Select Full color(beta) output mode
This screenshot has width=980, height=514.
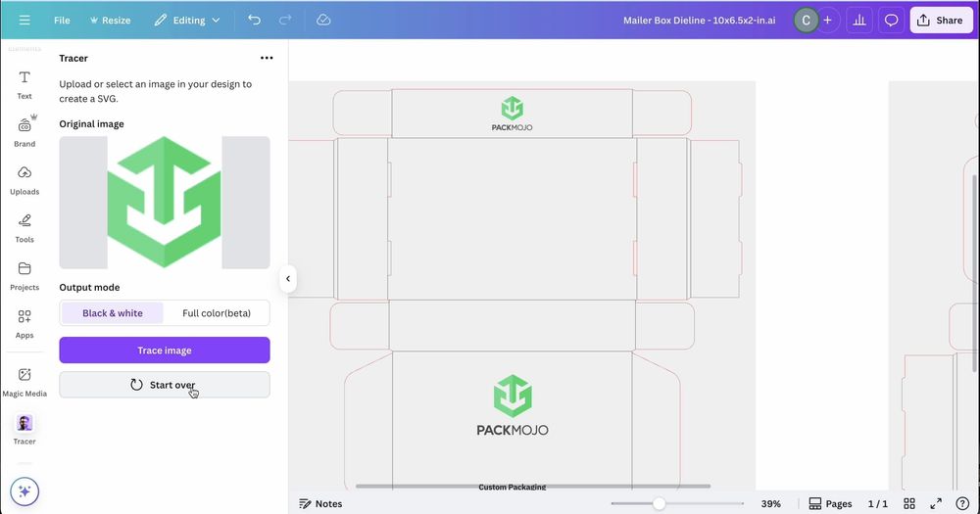click(x=217, y=313)
